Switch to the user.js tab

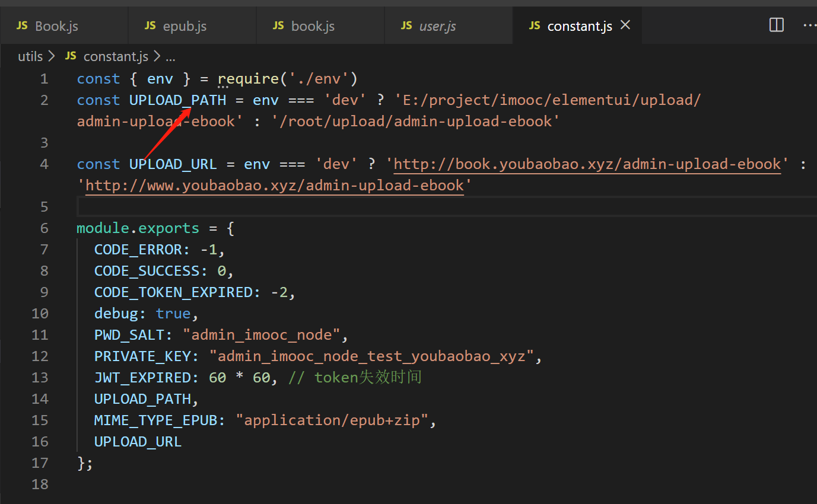pos(437,26)
